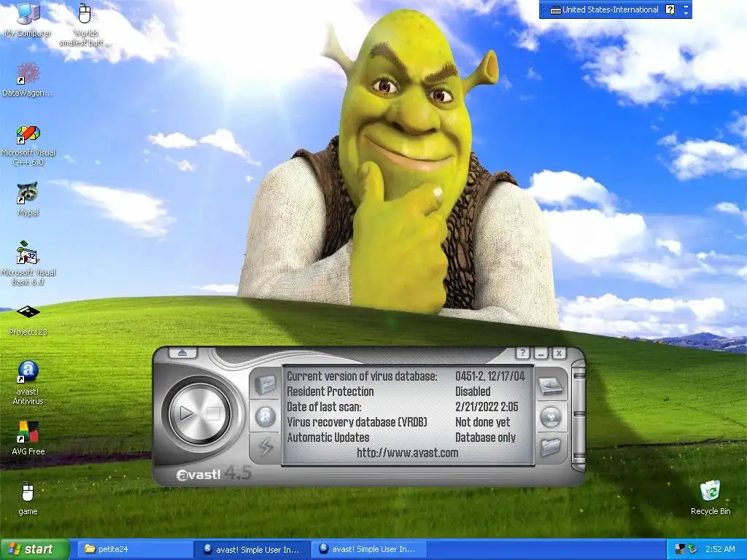Start the scan with avast play button

(187, 413)
